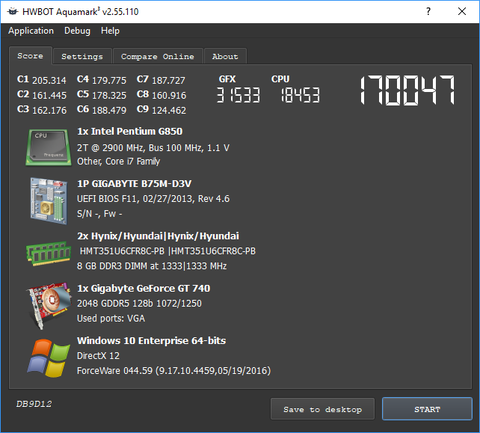Click the total score 170047
Image resolution: width=480 pixels, height=433 pixels.
click(x=407, y=90)
